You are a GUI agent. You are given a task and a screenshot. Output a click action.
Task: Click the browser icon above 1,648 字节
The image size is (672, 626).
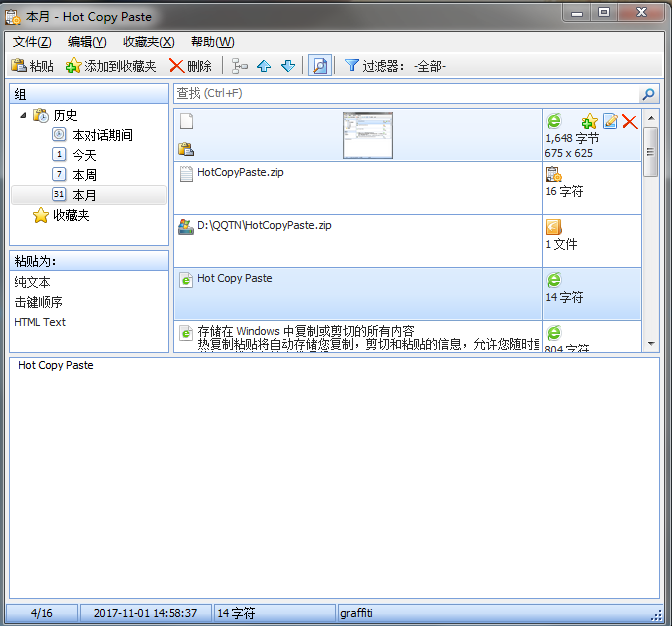[554, 121]
